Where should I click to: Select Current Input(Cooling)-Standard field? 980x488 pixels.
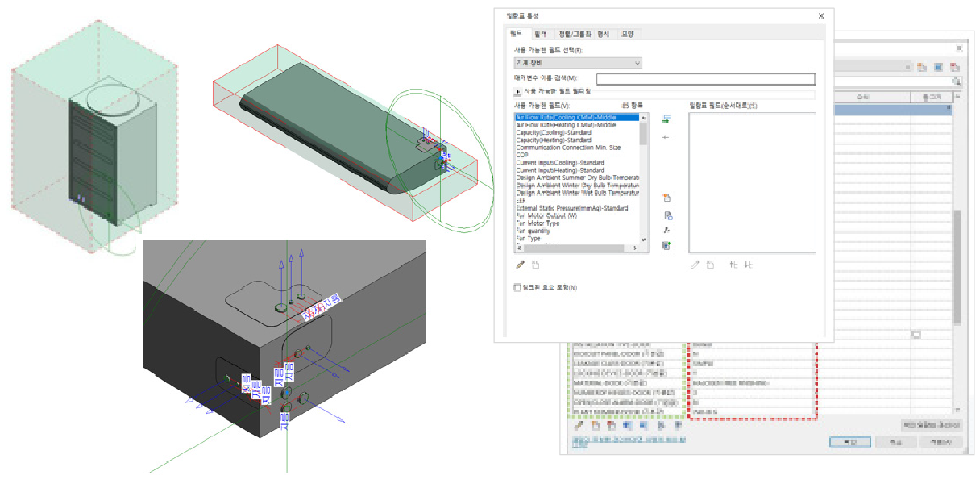click(x=560, y=163)
